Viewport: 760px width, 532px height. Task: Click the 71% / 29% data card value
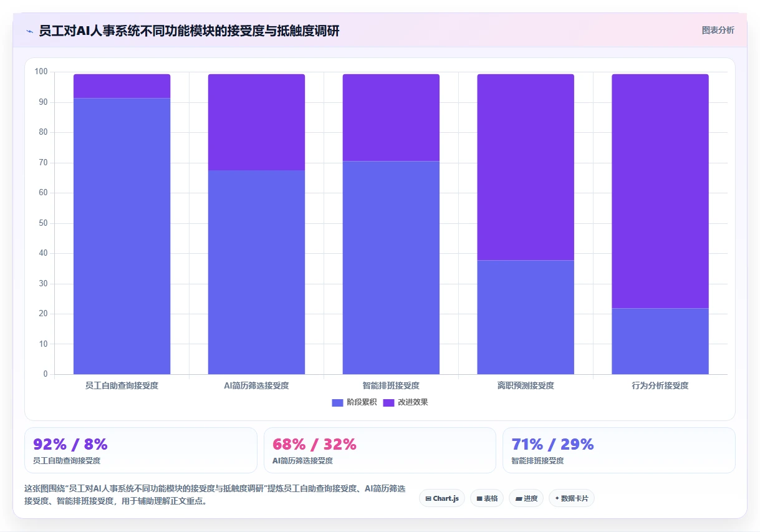pos(552,444)
